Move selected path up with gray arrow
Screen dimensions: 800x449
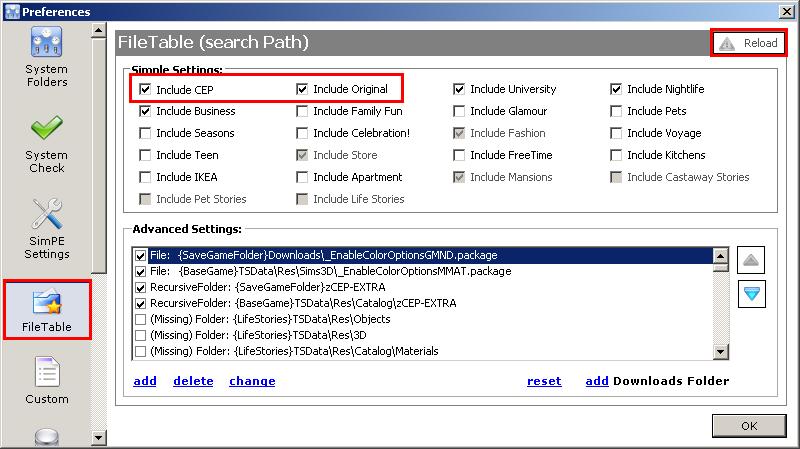point(750,260)
